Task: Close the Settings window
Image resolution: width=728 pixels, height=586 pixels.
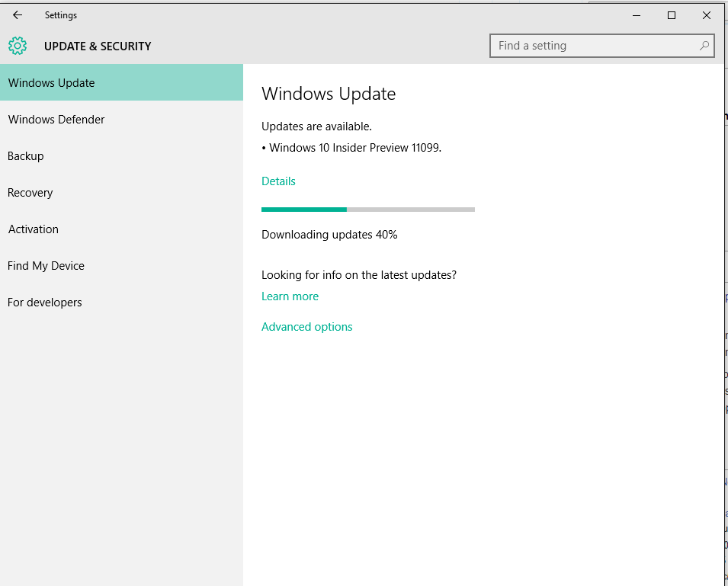Action: point(706,15)
